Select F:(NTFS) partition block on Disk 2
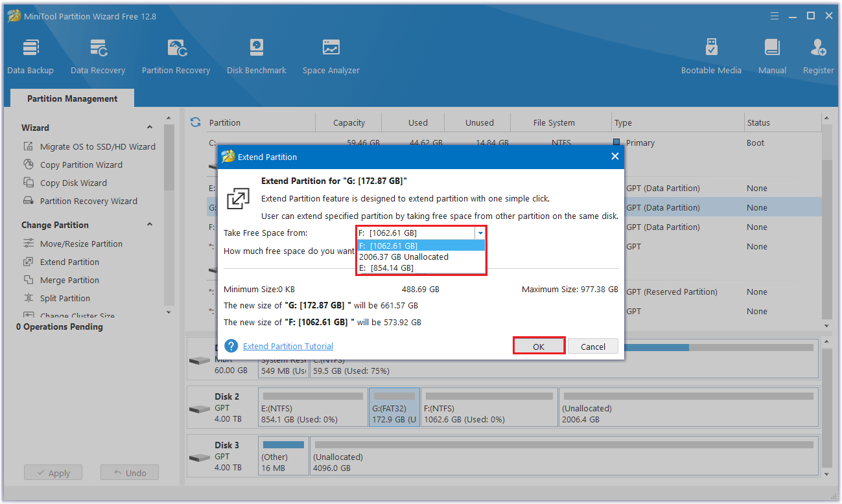Viewport: 842px width, 504px height. (489, 407)
